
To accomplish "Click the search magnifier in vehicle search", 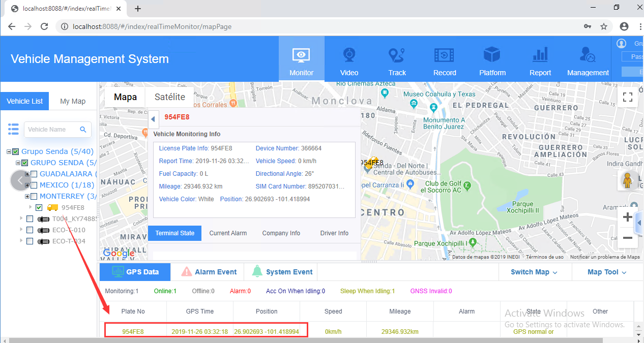I will pyautogui.click(x=83, y=130).
